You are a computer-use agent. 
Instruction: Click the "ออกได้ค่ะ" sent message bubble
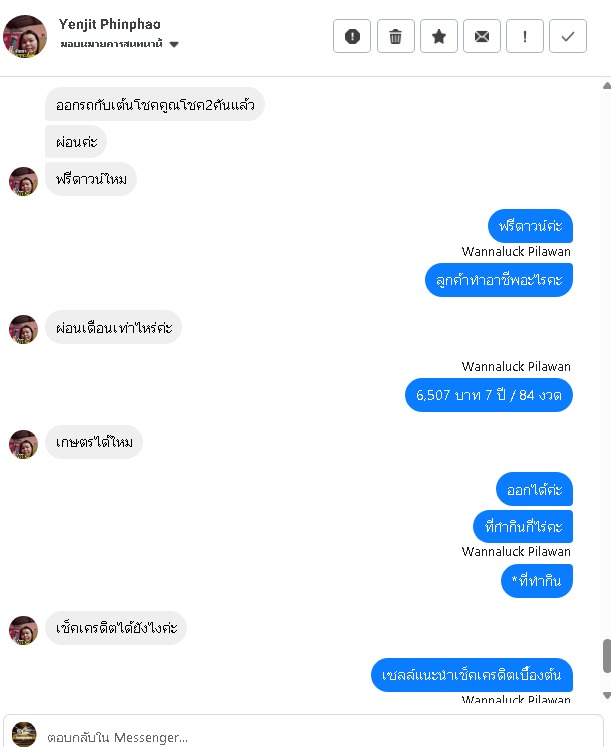pos(534,489)
